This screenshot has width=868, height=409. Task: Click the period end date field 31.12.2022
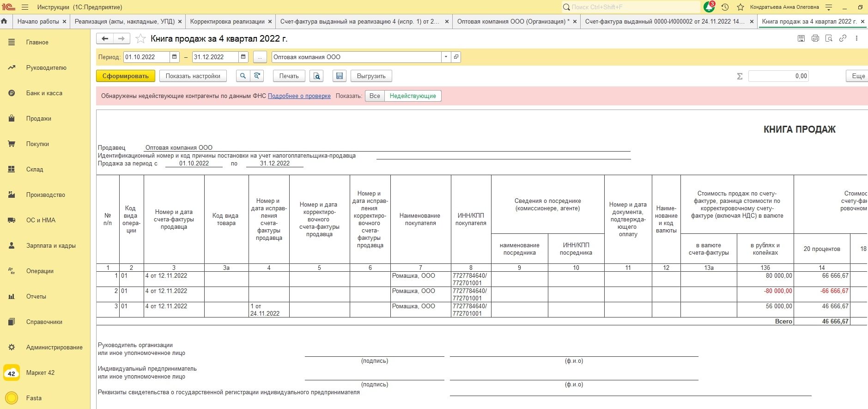click(215, 57)
